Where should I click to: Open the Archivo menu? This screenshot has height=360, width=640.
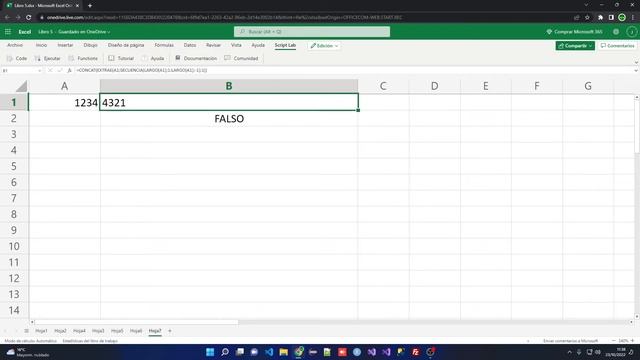tap(15, 45)
